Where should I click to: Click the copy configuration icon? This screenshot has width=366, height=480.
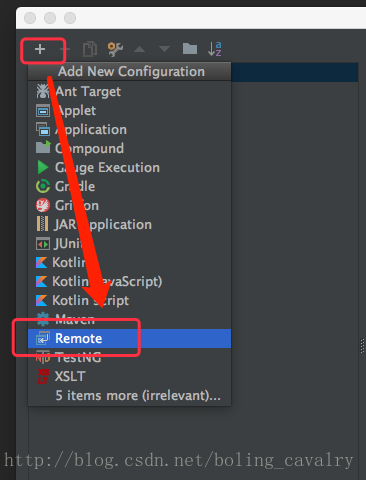[x=90, y=49]
